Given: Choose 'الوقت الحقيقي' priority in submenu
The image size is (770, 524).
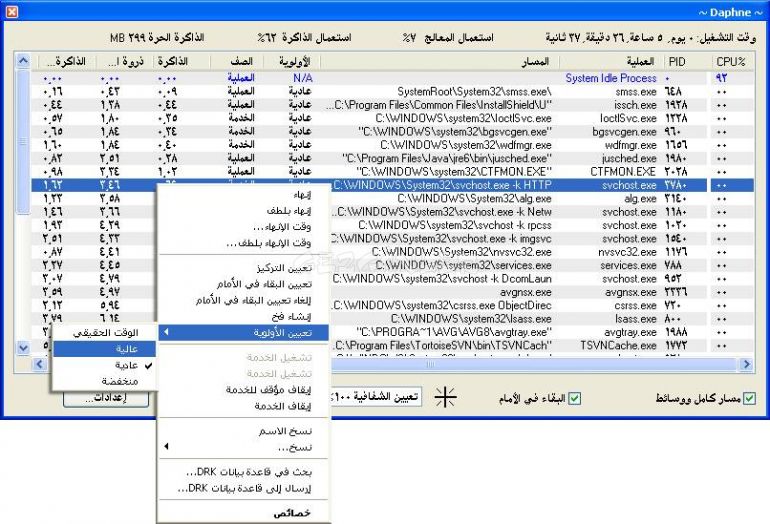Looking at the screenshot, I should click(105, 332).
